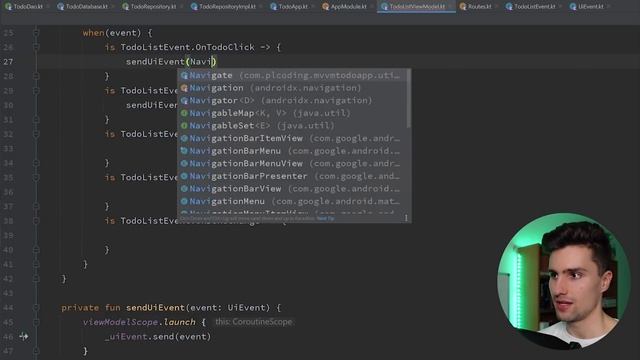Open the TodoDao.kt editor tab
The image size is (640, 360).
pos(24,7)
